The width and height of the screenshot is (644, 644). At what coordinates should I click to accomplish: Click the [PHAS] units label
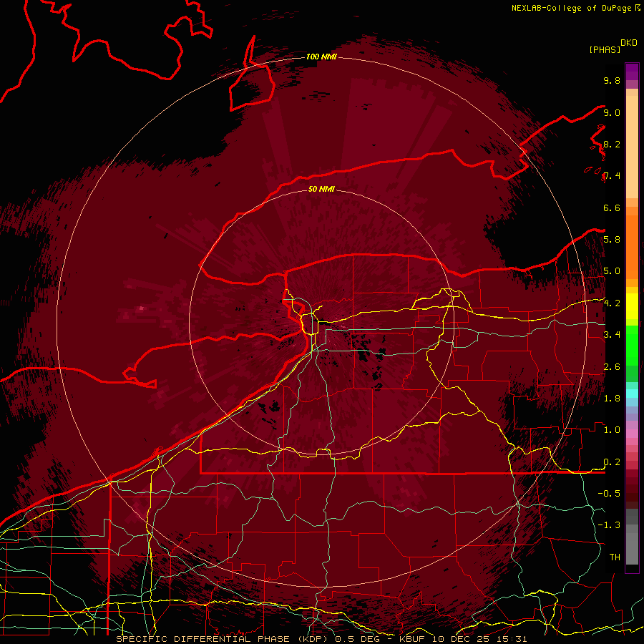tap(605, 49)
